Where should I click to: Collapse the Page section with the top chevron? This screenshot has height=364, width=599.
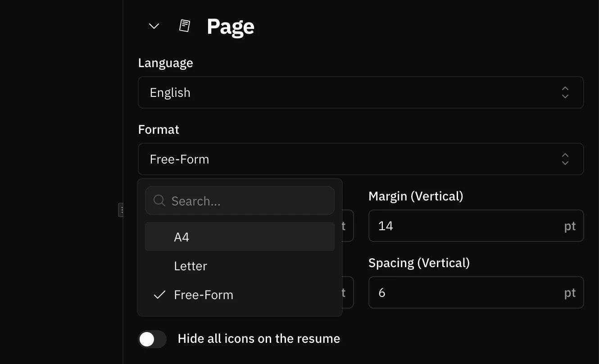pyautogui.click(x=153, y=26)
